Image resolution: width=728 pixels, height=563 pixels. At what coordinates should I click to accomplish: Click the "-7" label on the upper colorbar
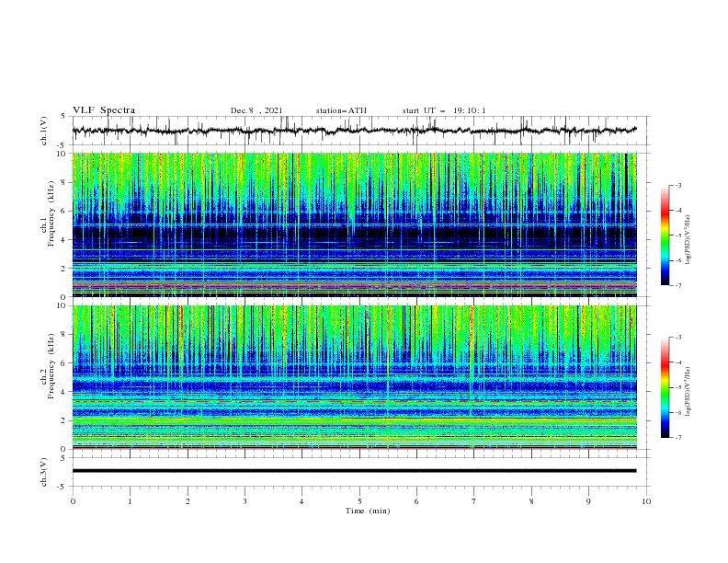pyautogui.click(x=678, y=285)
